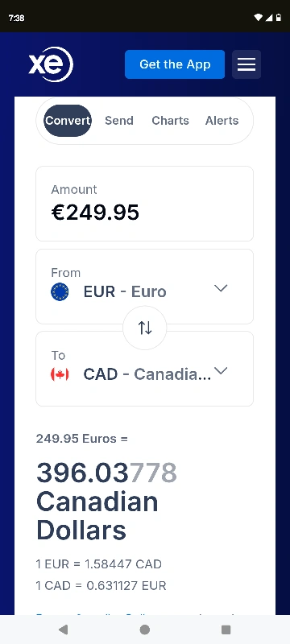Viewport: 290px width, 644px height.
Task: Expand the From currency chevron
Action: (x=221, y=288)
